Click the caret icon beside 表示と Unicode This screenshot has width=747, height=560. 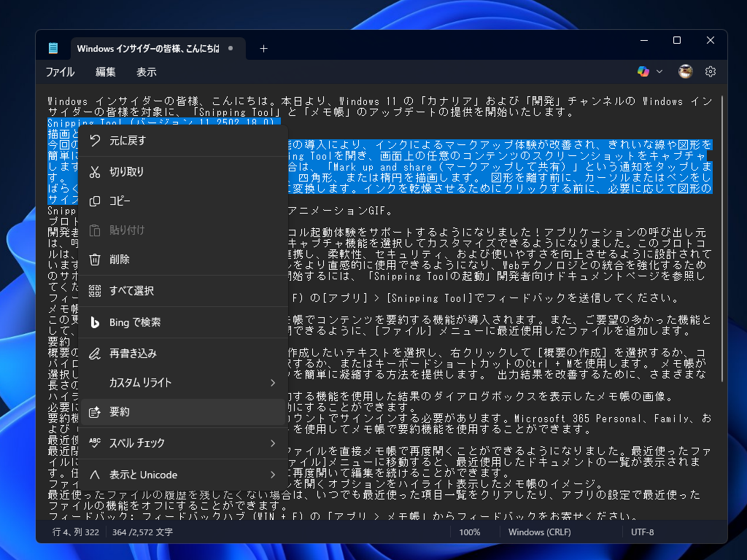click(95, 475)
